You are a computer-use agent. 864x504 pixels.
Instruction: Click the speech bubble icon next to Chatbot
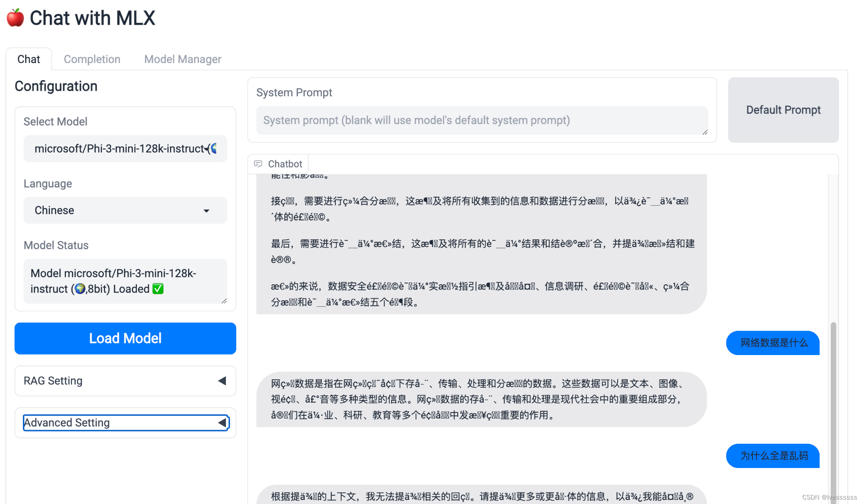pyautogui.click(x=258, y=164)
